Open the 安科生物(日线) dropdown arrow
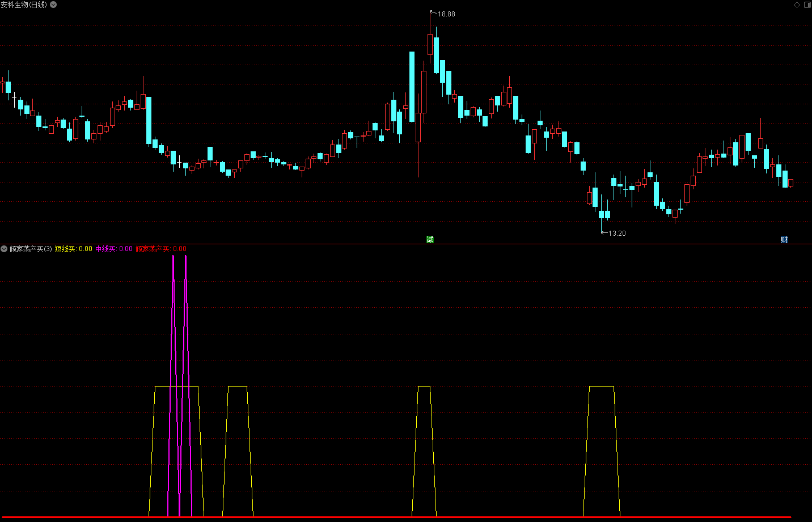Viewport: 812px width, 522px height. click(53, 5)
